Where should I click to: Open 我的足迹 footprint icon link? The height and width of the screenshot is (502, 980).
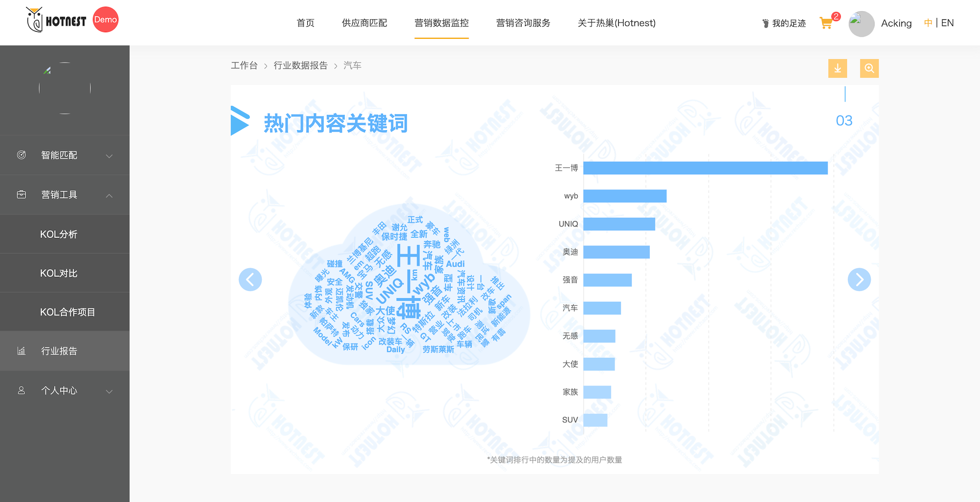pyautogui.click(x=784, y=23)
